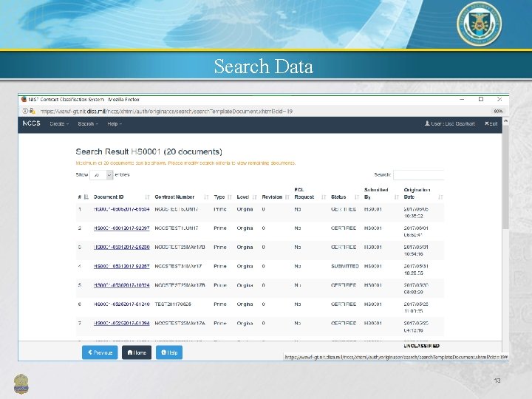
Task: Click the page vertical scrollbar thumb
Action: pos(505,177)
